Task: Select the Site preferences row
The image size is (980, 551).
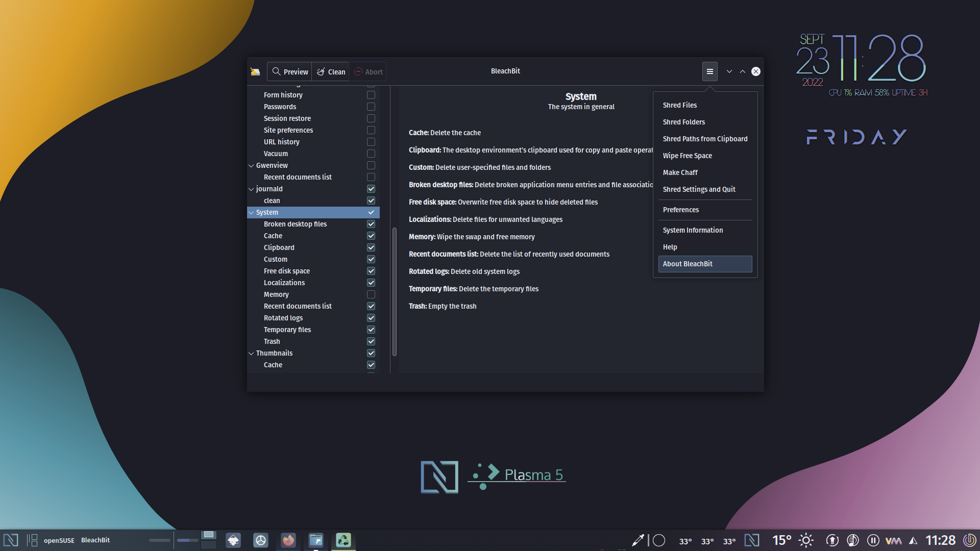Action: tap(313, 130)
